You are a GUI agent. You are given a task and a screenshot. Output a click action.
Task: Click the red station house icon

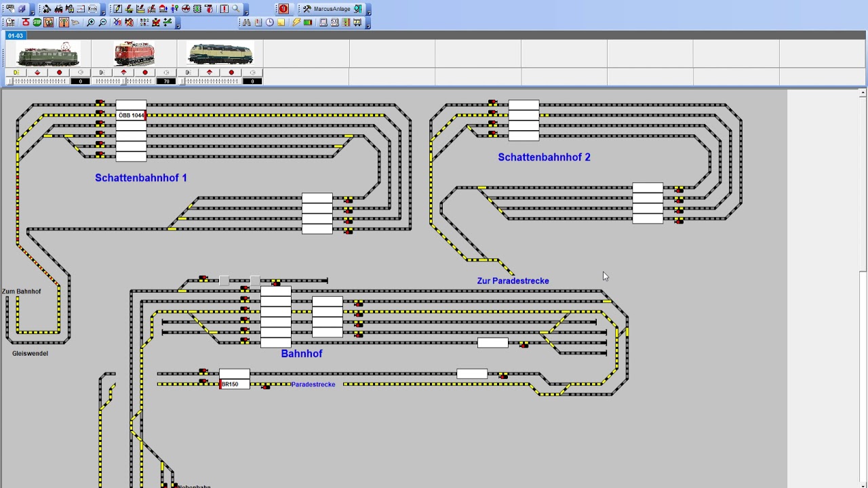coord(163,9)
